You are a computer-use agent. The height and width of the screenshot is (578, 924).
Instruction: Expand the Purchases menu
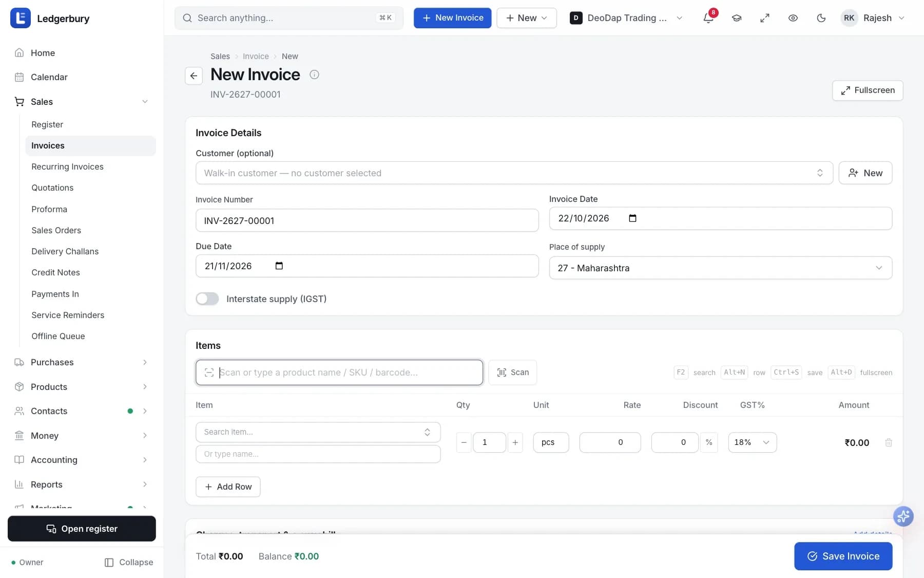point(82,362)
